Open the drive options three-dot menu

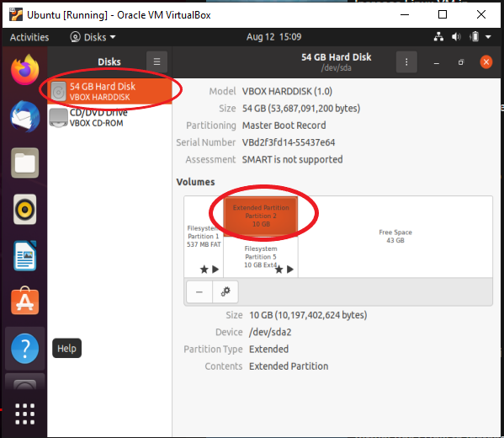coord(406,61)
